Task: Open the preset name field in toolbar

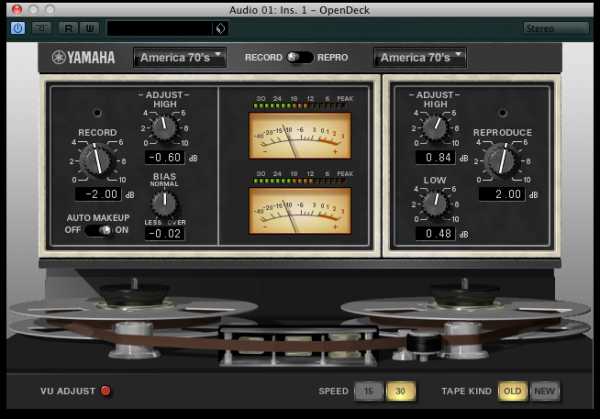Action: pos(160,28)
